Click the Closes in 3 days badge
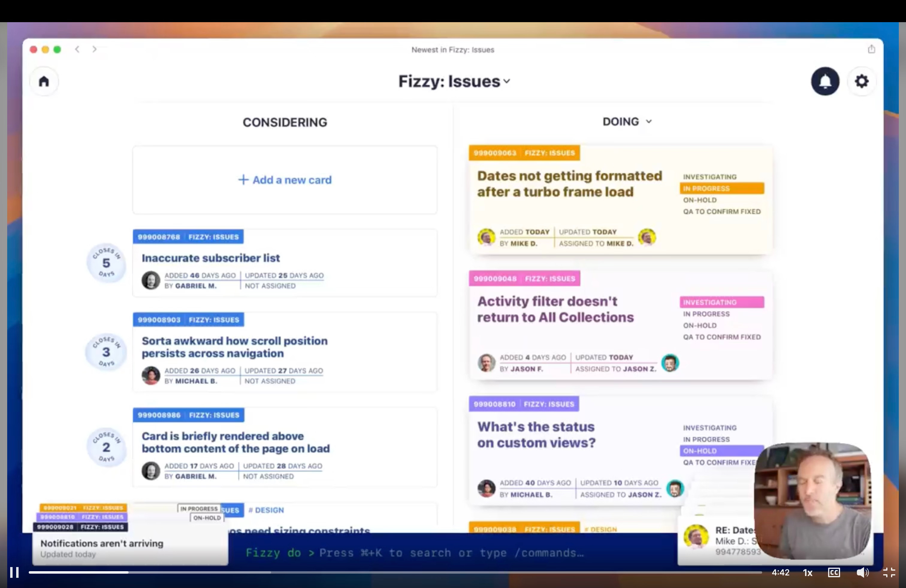 coord(106,352)
